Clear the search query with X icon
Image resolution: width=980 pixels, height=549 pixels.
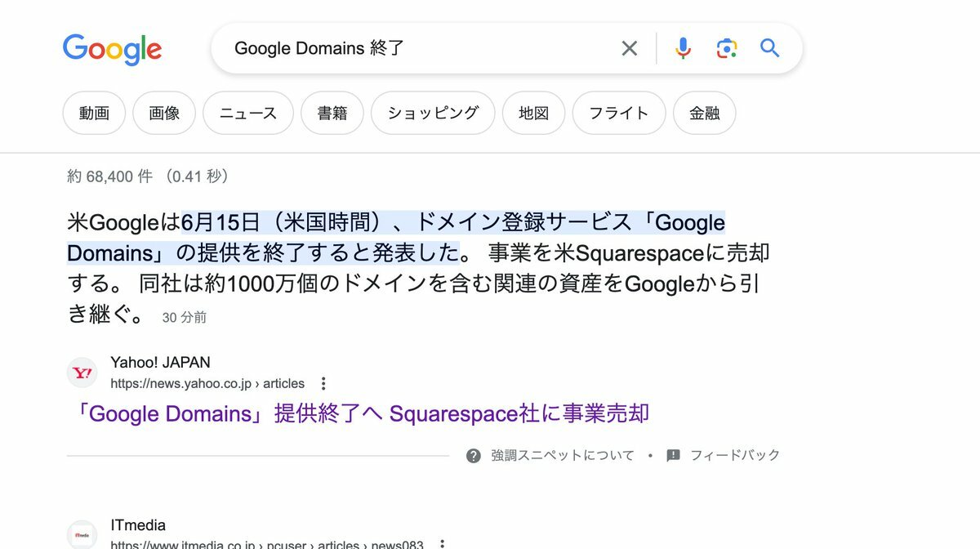[x=629, y=48]
